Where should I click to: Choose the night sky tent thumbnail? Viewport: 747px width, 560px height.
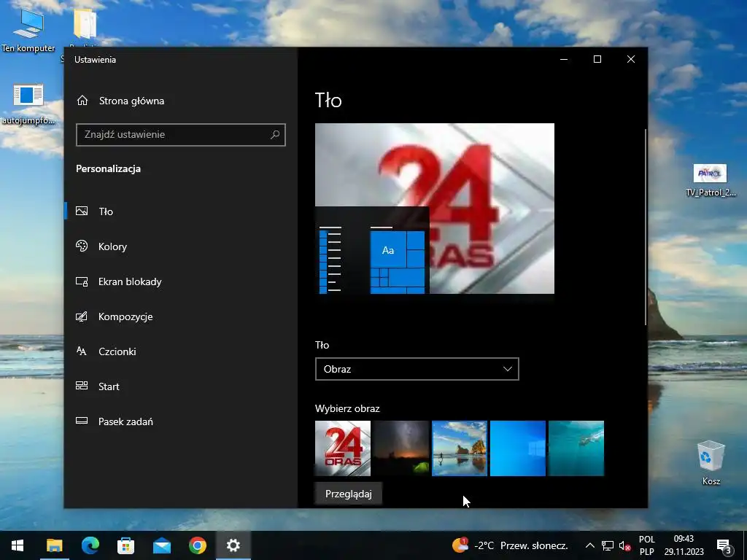pos(401,448)
